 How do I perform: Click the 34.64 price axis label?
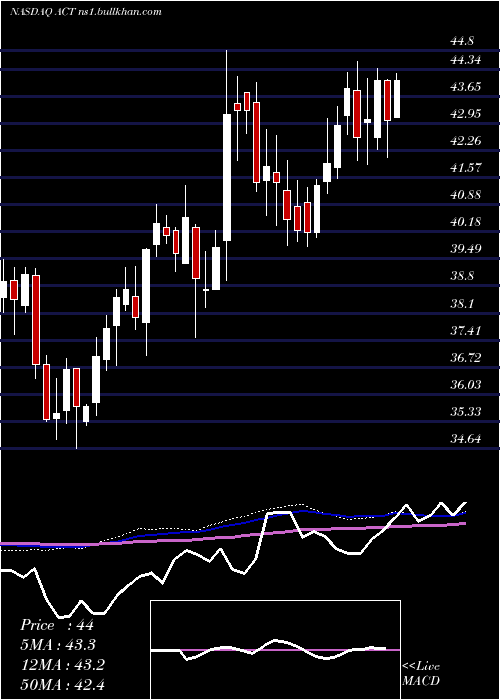click(466, 439)
